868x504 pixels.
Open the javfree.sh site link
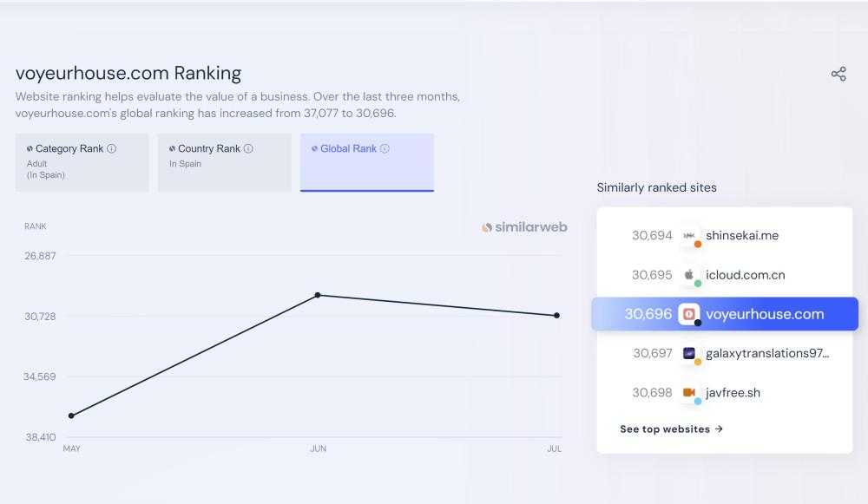pyautogui.click(x=733, y=393)
